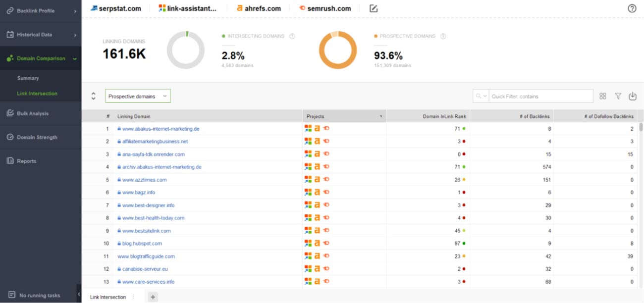
Task: Open ana-sayfa-tdk.onrender.com link
Action: pos(153,154)
